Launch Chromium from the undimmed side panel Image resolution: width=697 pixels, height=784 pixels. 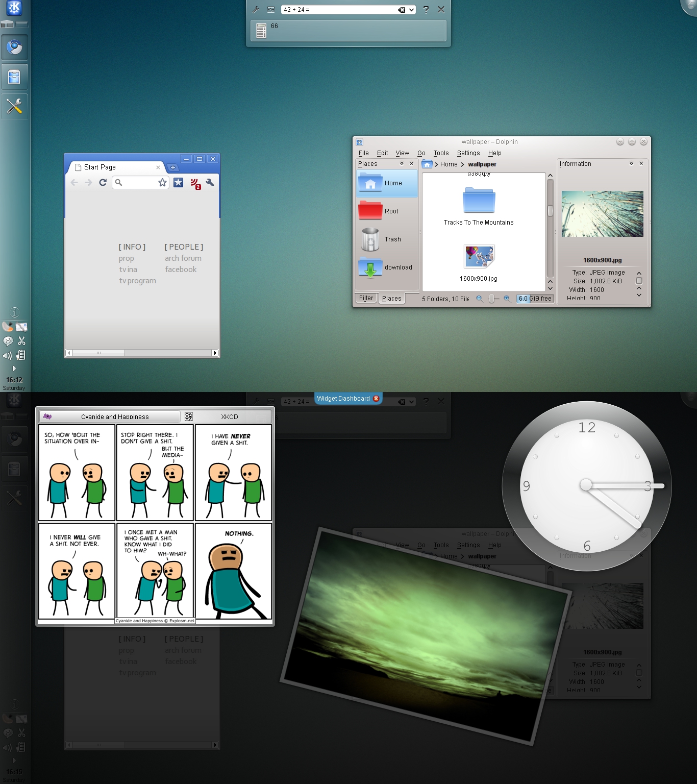14,47
